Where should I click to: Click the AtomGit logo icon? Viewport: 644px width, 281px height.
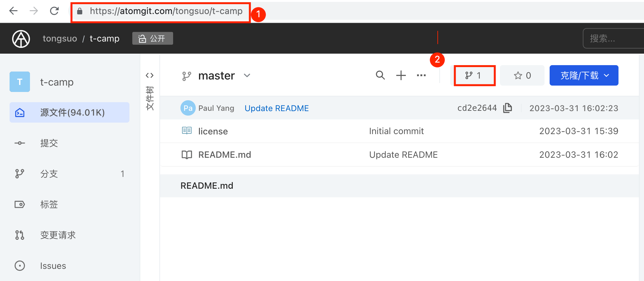click(21, 39)
